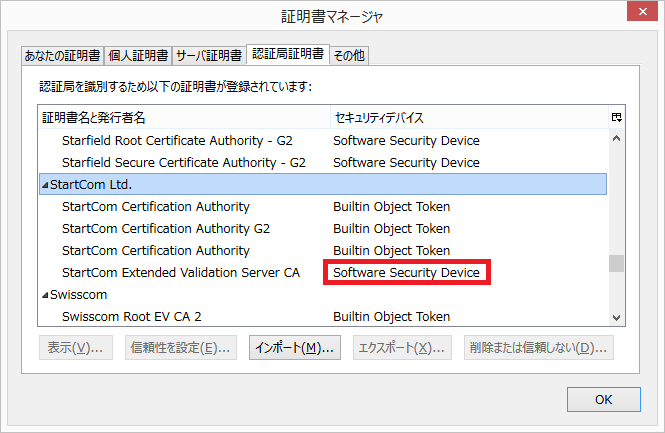Open the その他 tab

(349, 56)
